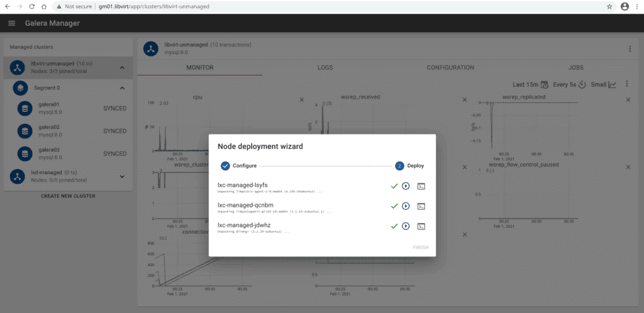Image resolution: width=644 pixels, height=313 pixels.
Task: Change the Every 5s refresh interval
Action: tap(569, 84)
